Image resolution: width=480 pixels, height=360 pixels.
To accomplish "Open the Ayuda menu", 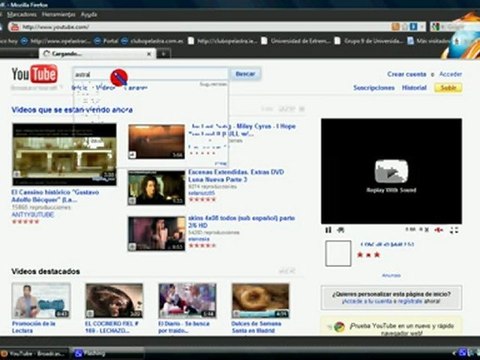I will 89,15.
